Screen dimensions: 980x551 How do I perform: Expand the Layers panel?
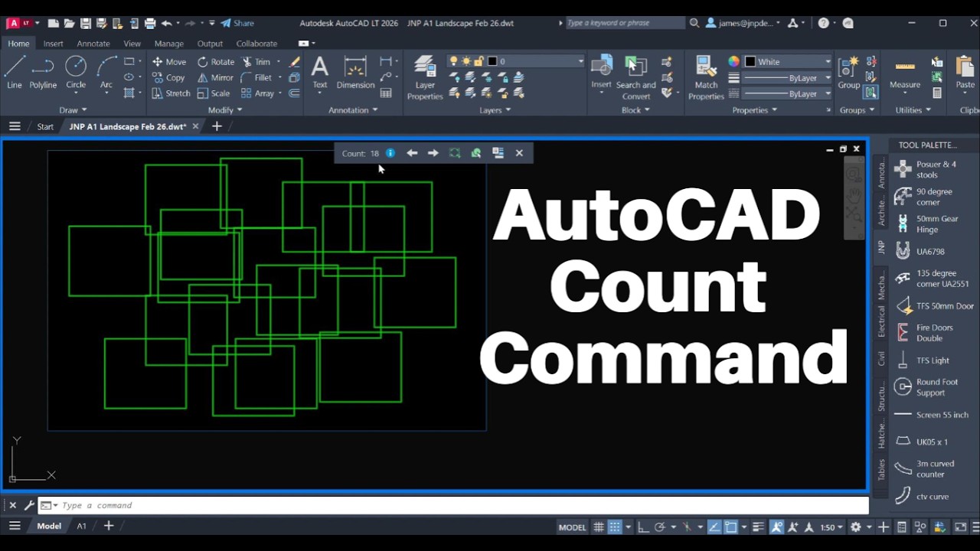495,110
